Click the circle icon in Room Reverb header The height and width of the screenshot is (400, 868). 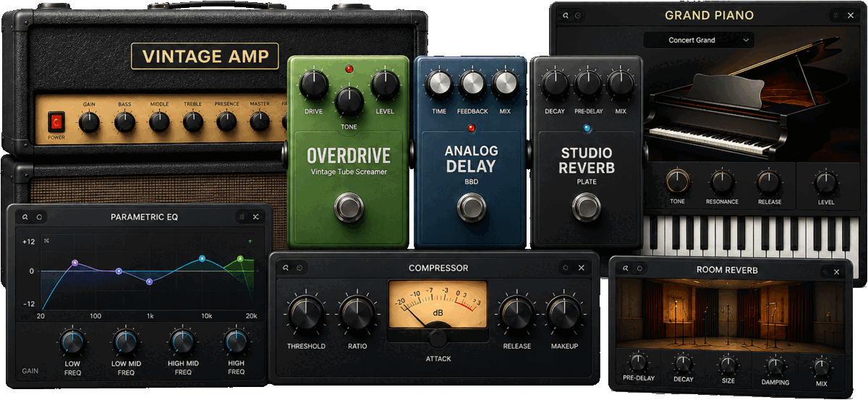click(640, 270)
